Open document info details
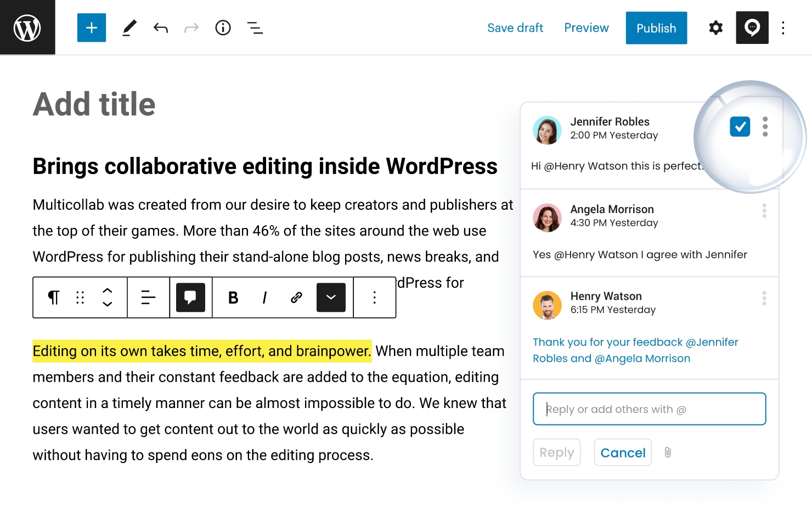 [223, 27]
